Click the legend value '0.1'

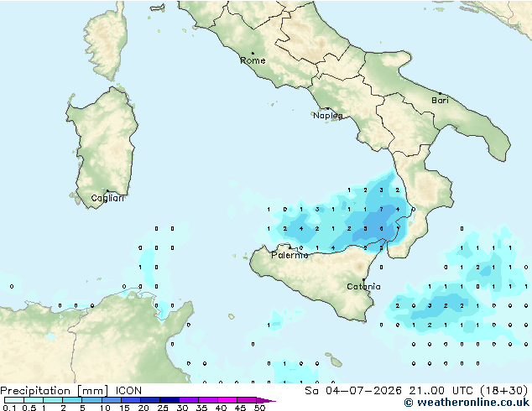click(x=9, y=408)
